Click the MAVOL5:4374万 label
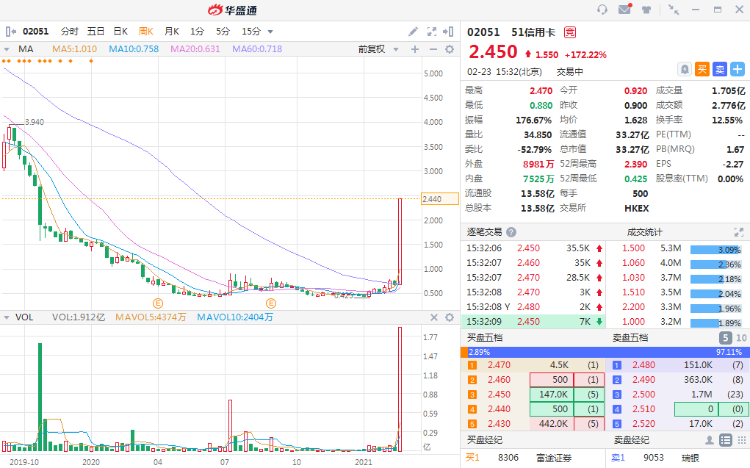Image resolution: width=750 pixels, height=468 pixels. pos(151,317)
